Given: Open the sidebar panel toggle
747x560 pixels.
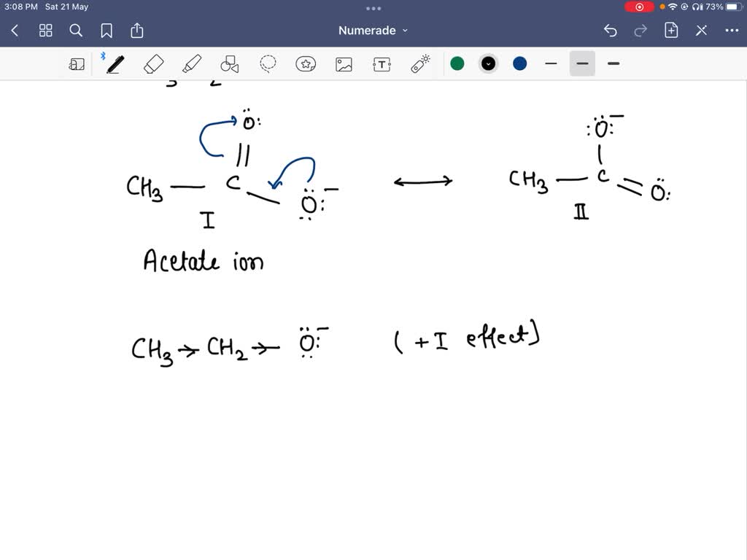Looking at the screenshot, I should 78,63.
